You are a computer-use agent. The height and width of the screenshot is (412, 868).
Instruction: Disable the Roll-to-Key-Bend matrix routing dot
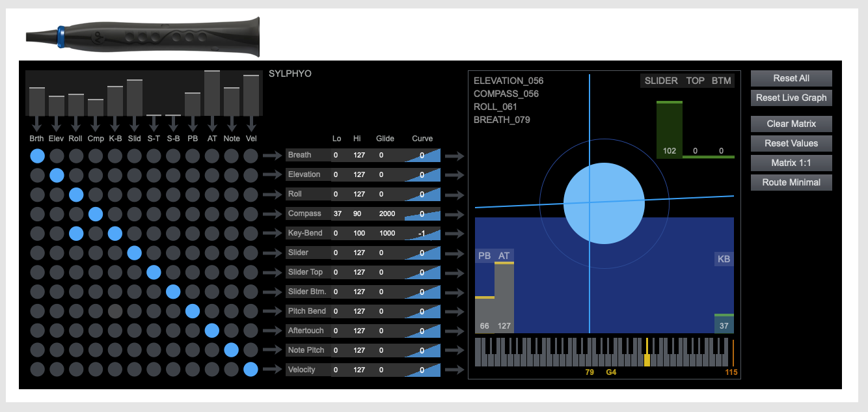(76, 234)
